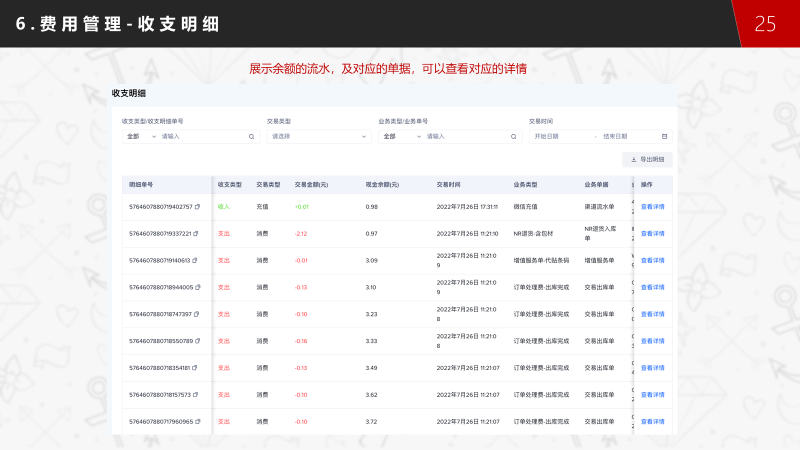Focus the 收支明细单号 请输入 text input
Screen dimensions: 800x450
point(200,136)
